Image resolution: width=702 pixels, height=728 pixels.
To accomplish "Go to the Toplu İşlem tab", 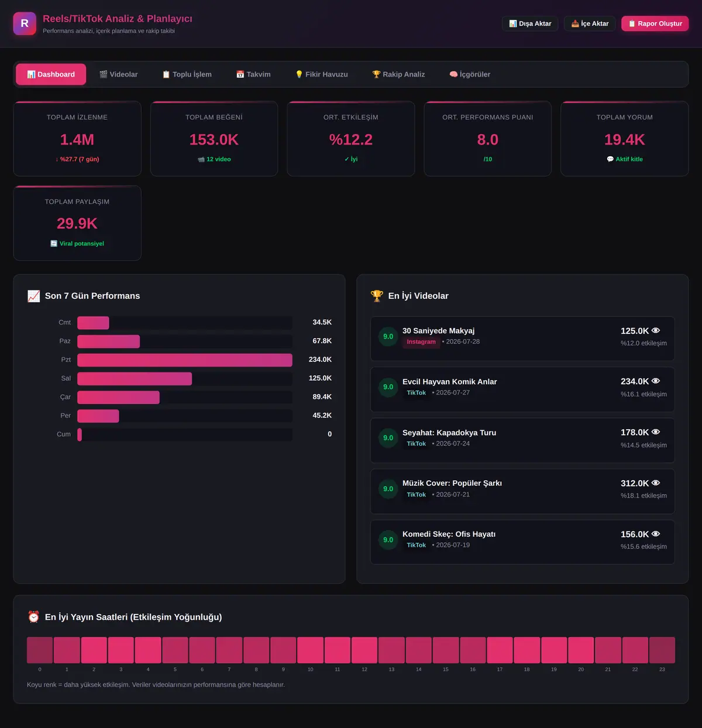I will coord(187,74).
